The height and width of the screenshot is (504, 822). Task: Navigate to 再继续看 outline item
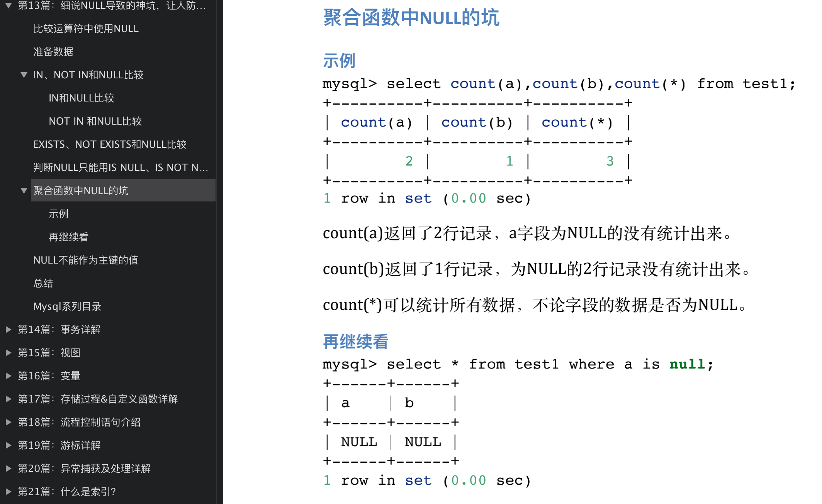69,237
